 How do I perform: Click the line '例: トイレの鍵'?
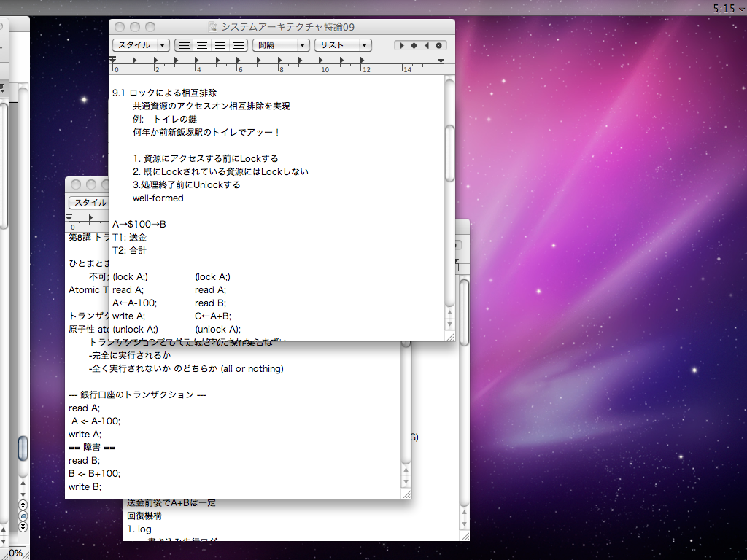click(x=165, y=119)
